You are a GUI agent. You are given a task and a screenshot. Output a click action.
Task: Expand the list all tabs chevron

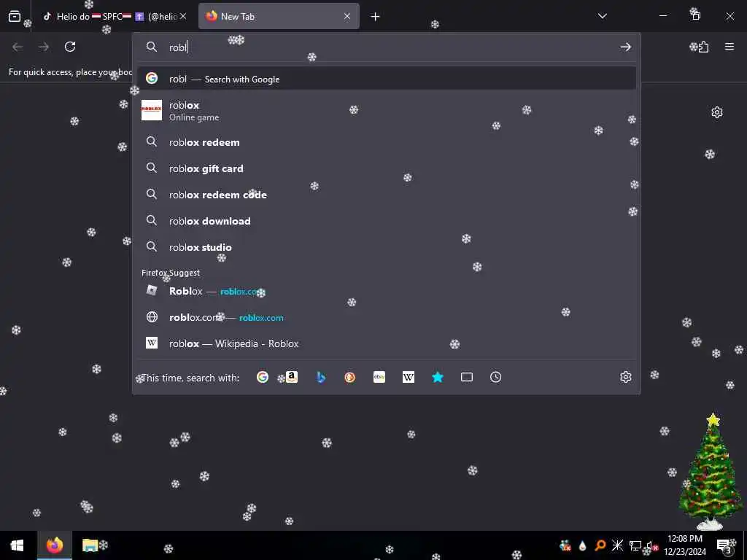click(602, 16)
